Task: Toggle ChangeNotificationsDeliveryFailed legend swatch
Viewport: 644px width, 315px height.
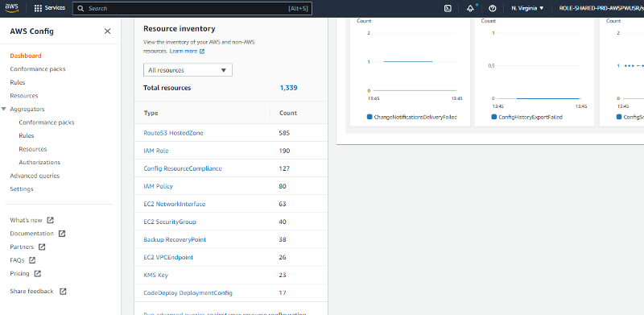Action: coord(369,117)
